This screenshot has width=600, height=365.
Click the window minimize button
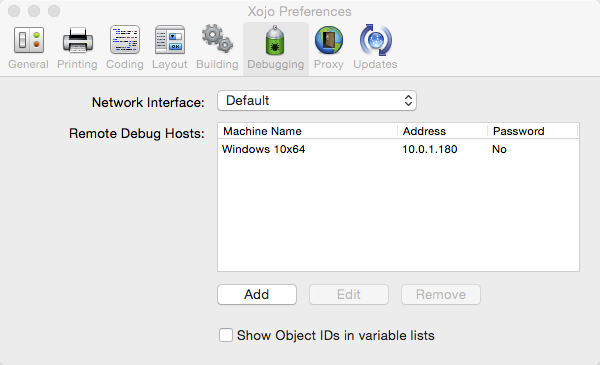34,11
